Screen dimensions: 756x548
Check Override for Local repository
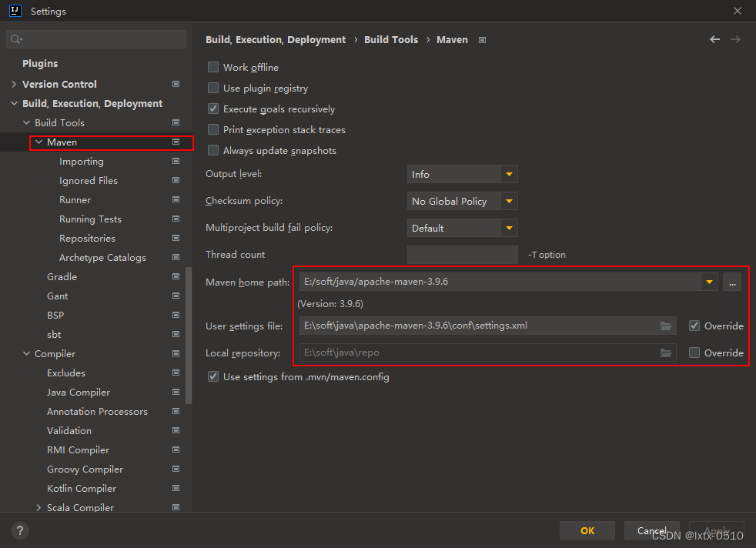(x=694, y=353)
